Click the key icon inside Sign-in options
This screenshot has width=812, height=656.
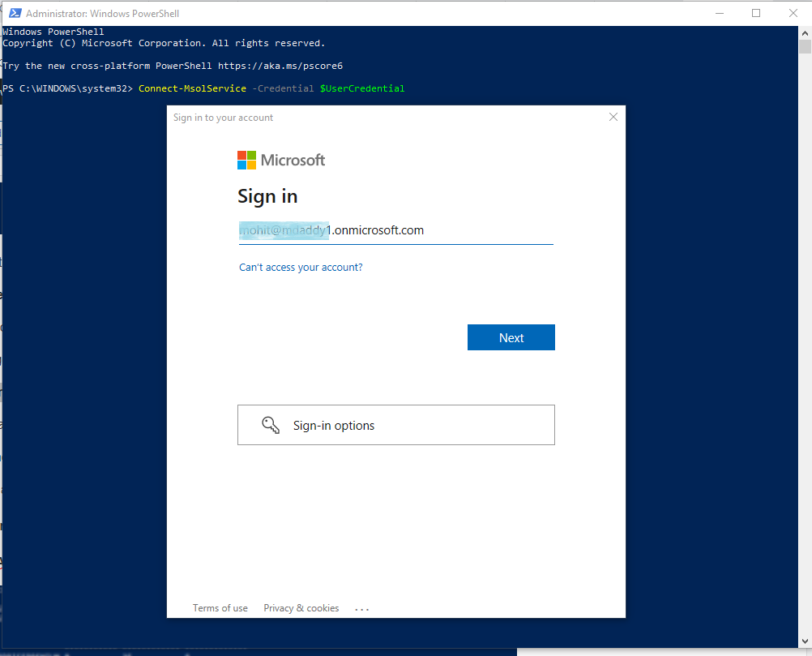270,424
